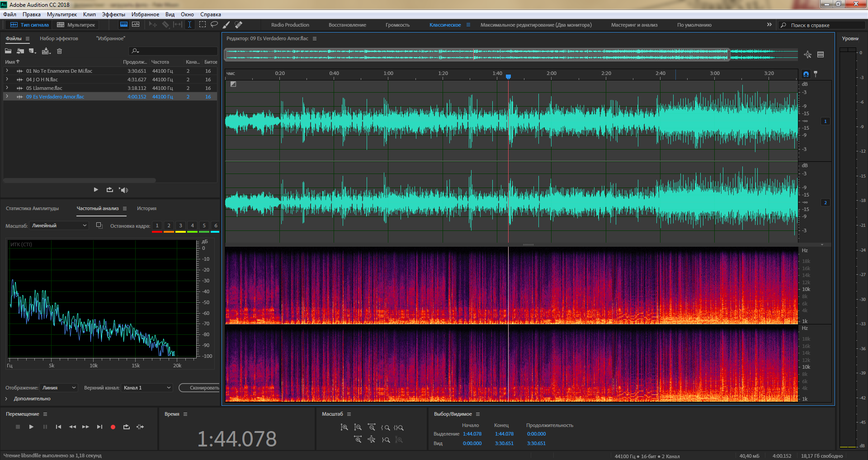
Task: Select 05 Llamame.flac in file list
Action: click(x=44, y=88)
